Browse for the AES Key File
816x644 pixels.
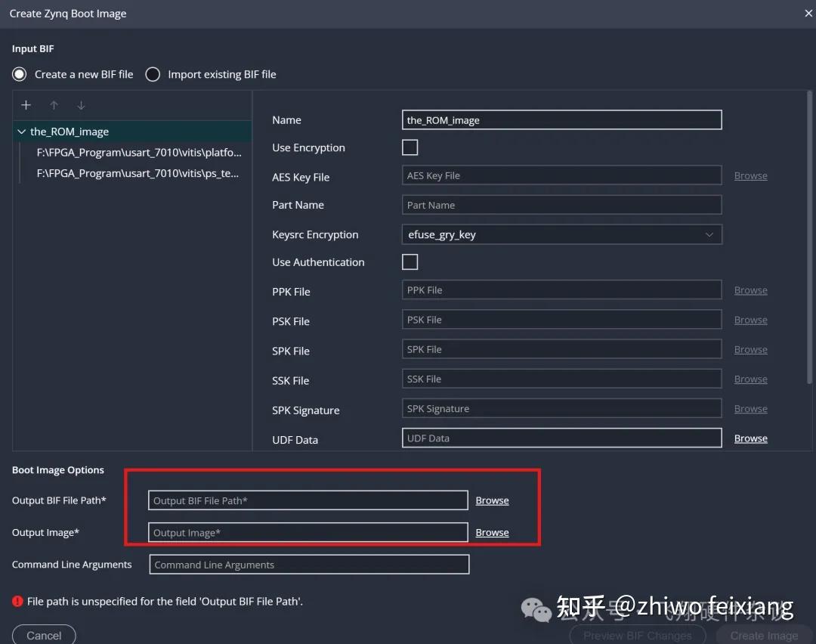point(750,175)
